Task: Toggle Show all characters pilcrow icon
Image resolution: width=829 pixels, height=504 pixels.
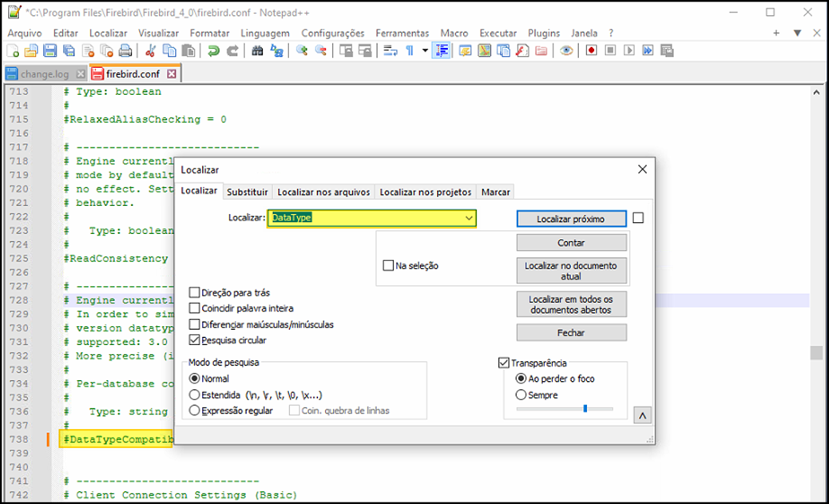Action: tap(409, 51)
